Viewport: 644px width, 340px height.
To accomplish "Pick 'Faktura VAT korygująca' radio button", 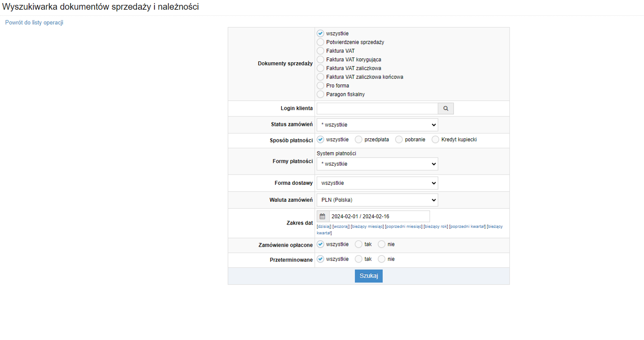I will pos(320,59).
